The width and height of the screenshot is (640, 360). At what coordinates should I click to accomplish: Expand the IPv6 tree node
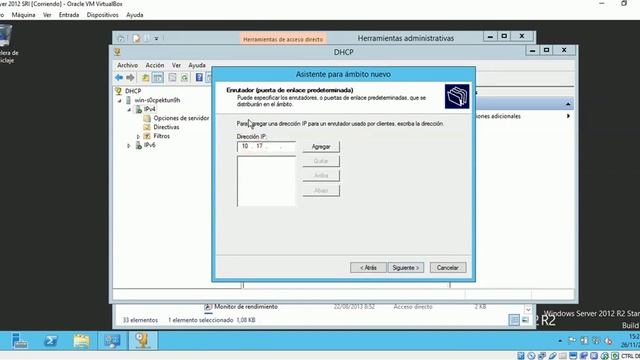pos(129,145)
